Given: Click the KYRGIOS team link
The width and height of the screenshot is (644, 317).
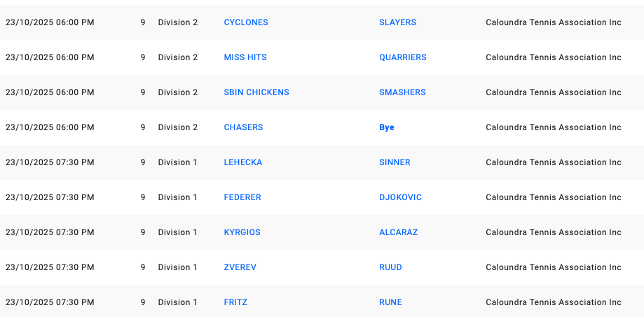Looking at the screenshot, I should click(242, 232).
